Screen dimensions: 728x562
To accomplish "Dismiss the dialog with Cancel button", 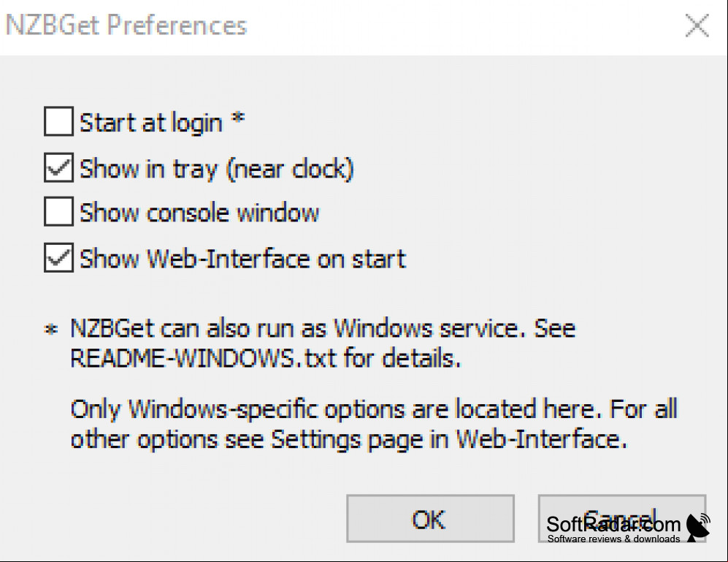I will point(621,519).
